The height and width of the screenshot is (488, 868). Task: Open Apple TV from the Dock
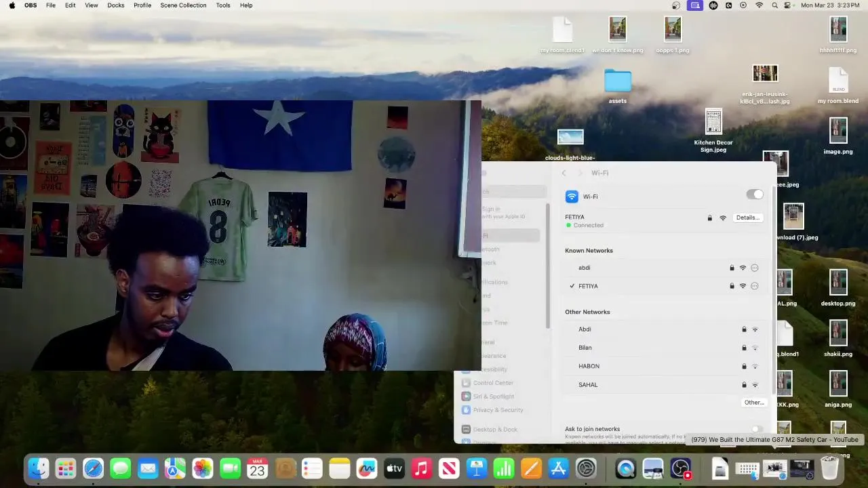(x=394, y=468)
